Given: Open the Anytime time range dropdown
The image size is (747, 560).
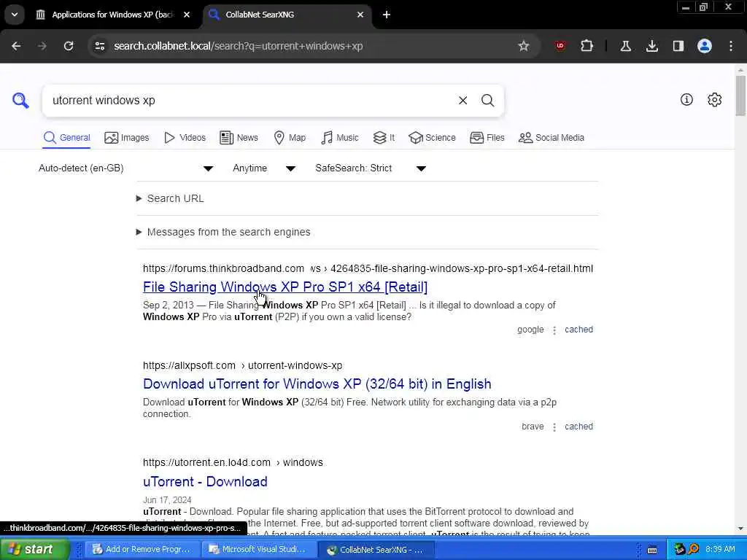Looking at the screenshot, I should (264, 168).
